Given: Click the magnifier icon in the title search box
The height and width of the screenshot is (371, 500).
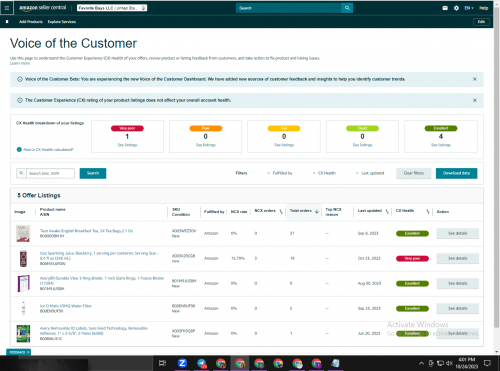Looking at the screenshot, I should click(21, 173).
